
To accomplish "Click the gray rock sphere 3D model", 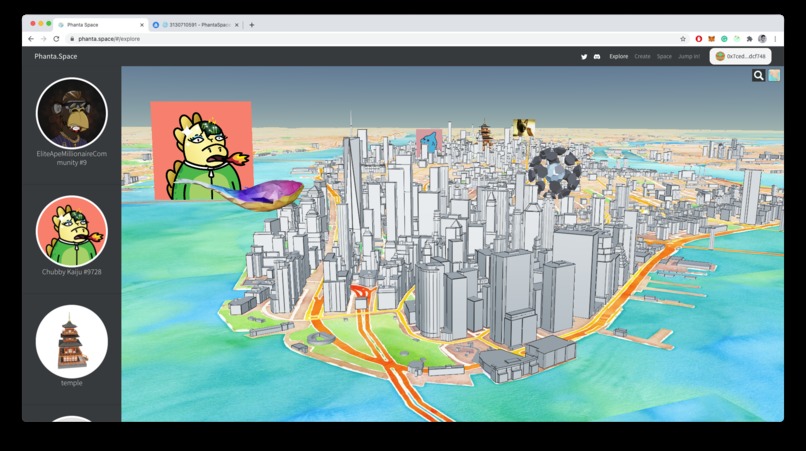I will click(x=554, y=173).
